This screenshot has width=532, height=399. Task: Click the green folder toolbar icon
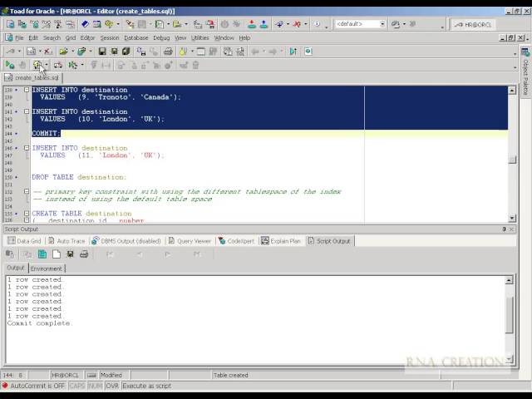tap(81, 52)
